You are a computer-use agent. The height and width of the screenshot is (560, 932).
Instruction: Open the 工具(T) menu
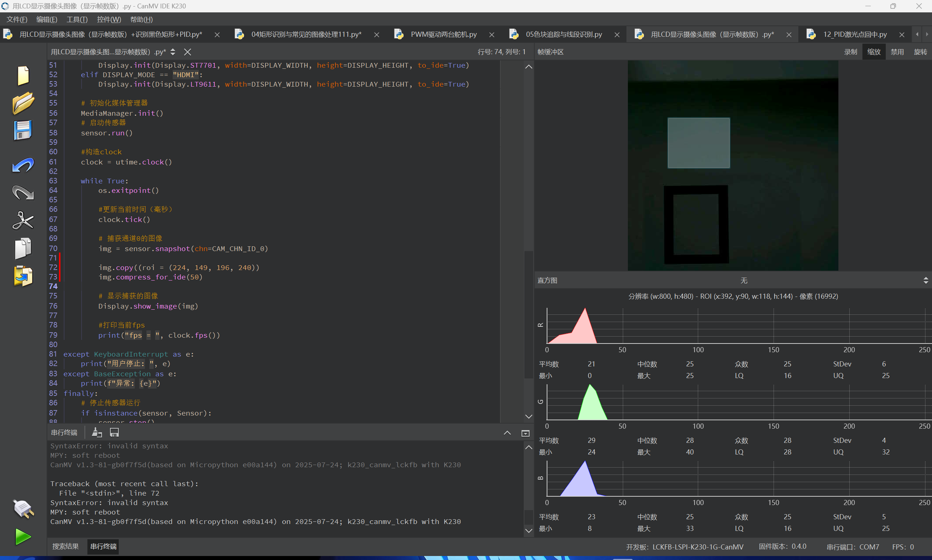click(76, 19)
